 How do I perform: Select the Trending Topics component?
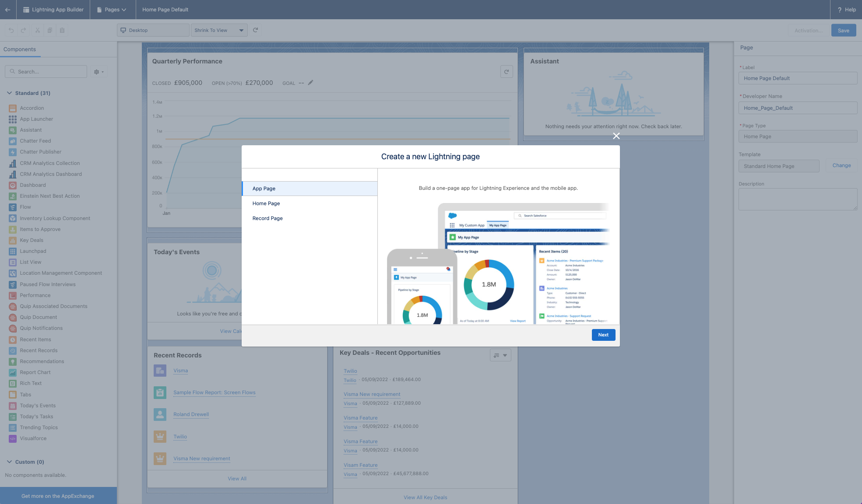coord(39,427)
